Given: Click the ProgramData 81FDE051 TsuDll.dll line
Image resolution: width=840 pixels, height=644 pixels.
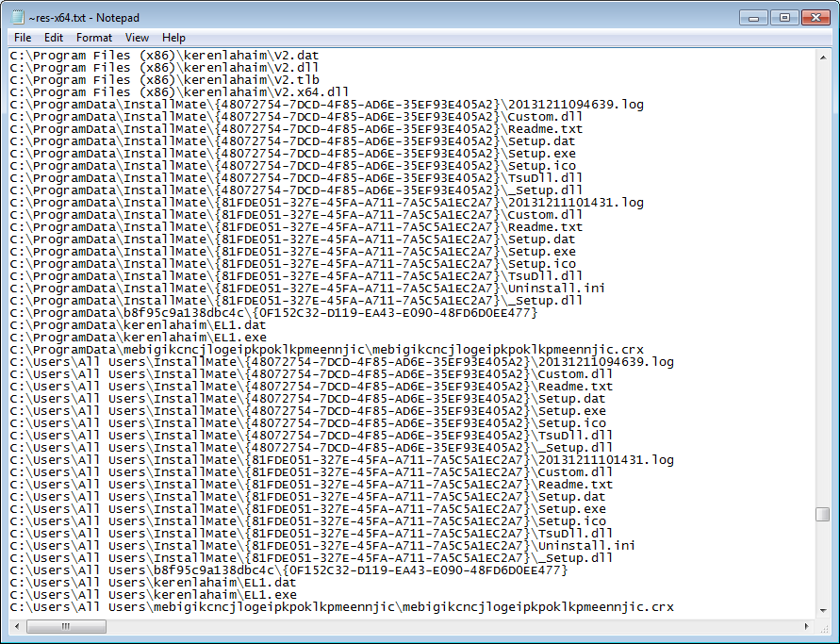Looking at the screenshot, I should point(296,276).
